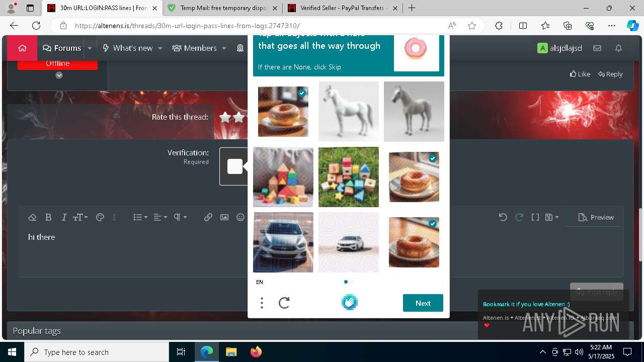Open the drafts save dropdown
The image size is (644, 362).
[x=552, y=217]
